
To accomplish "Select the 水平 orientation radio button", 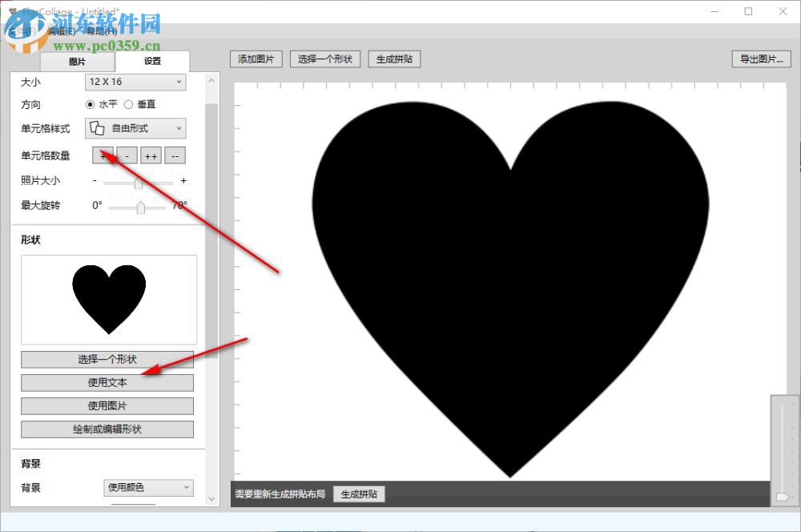I will (90, 104).
